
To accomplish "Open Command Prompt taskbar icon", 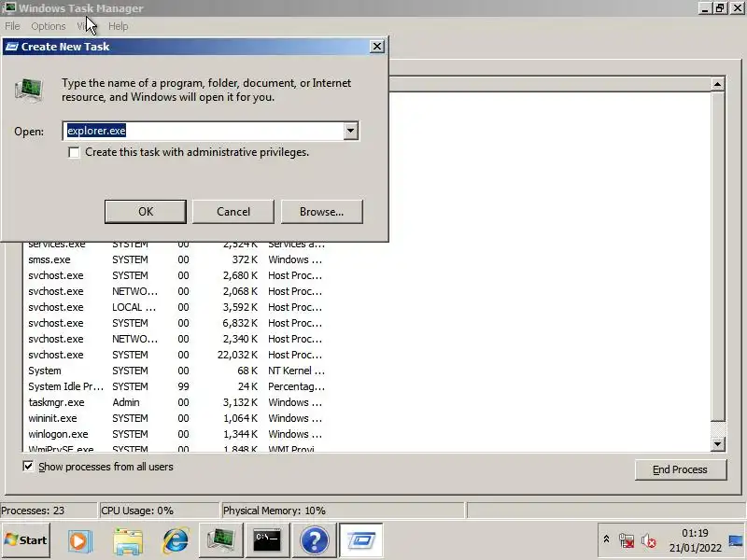I will 267,540.
